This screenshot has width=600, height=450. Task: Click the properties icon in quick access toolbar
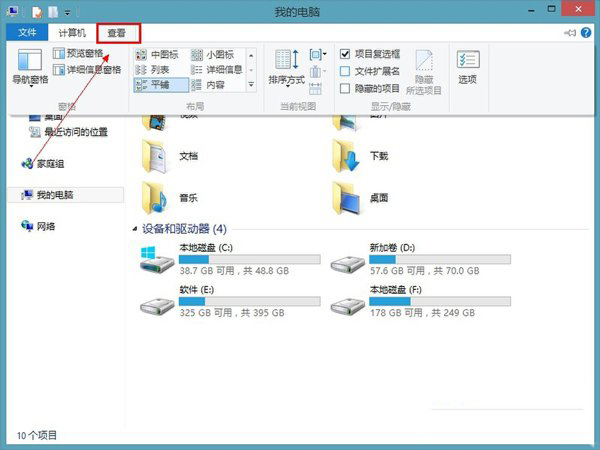37,12
